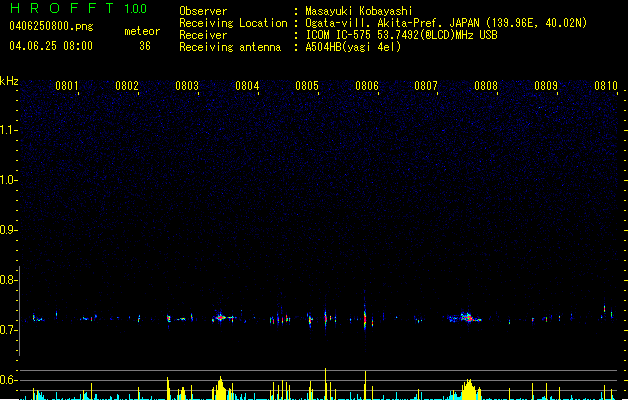Click the 'Observer' field label
The image size is (629, 400).
point(203,11)
